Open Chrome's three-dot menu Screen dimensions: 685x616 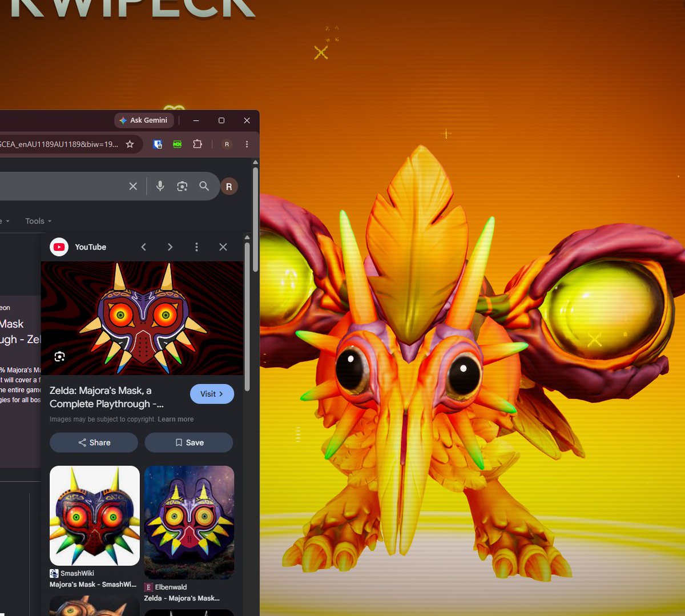[247, 144]
